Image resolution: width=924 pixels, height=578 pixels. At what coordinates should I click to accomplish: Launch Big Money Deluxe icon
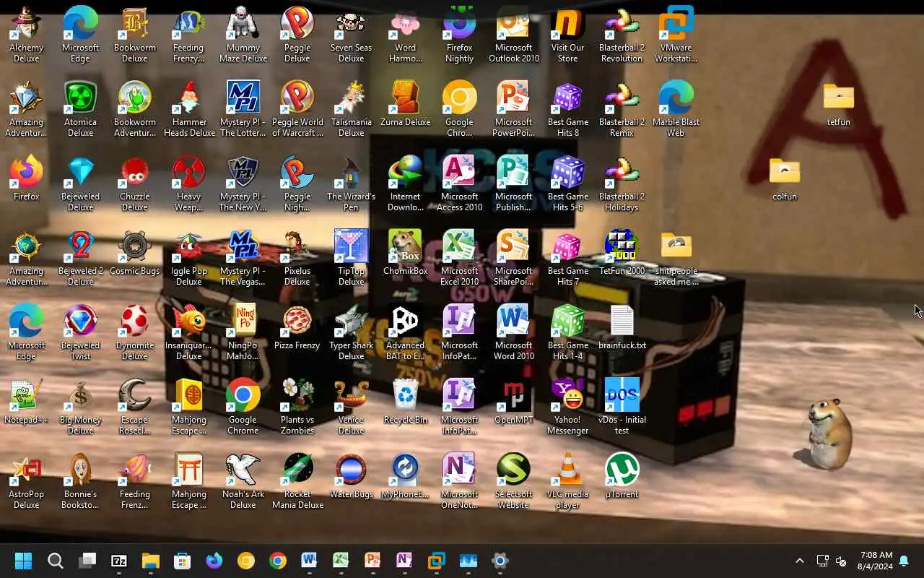[x=80, y=407]
